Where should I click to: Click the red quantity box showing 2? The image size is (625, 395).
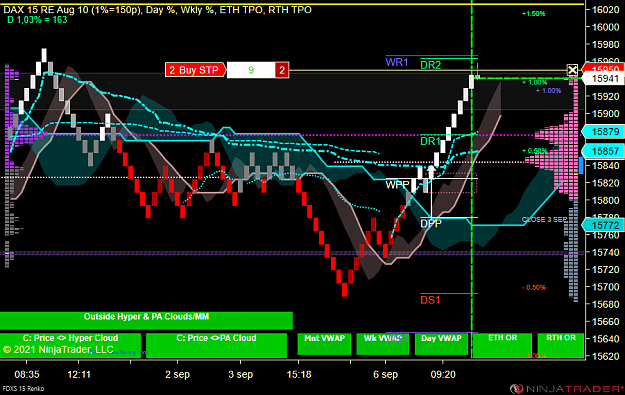282,70
